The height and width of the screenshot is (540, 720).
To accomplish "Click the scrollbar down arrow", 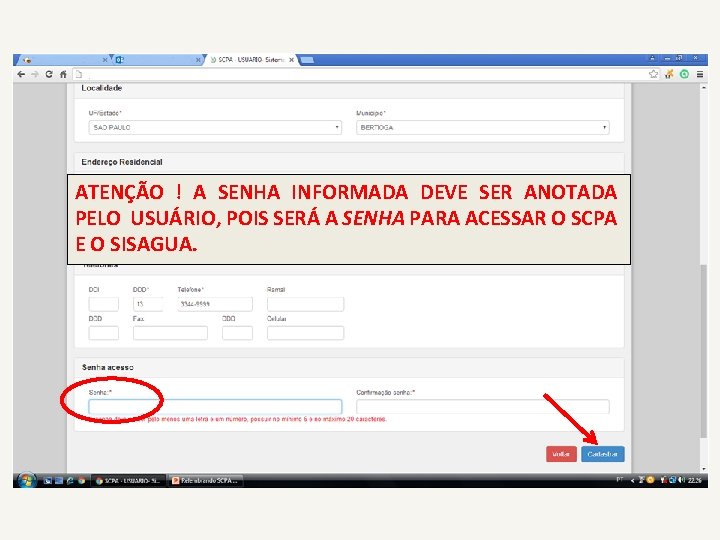I will [703, 468].
